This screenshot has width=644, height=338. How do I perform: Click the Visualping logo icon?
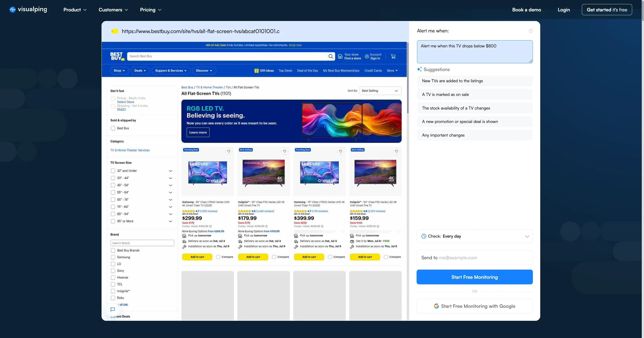click(x=13, y=9)
